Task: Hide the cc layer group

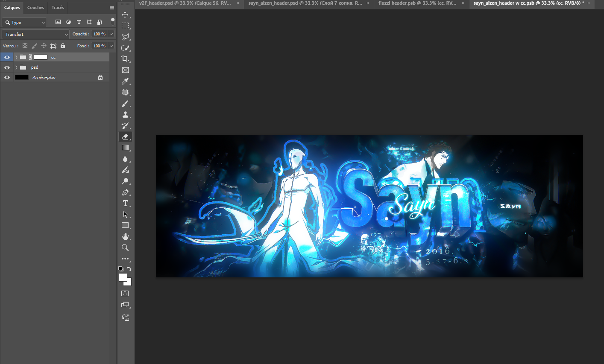Action: pyautogui.click(x=7, y=57)
